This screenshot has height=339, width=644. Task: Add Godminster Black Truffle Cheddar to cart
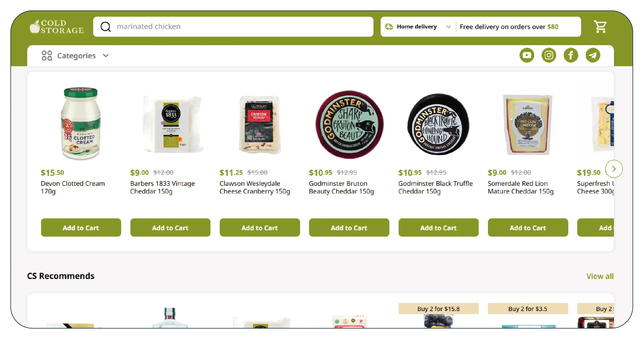click(438, 228)
